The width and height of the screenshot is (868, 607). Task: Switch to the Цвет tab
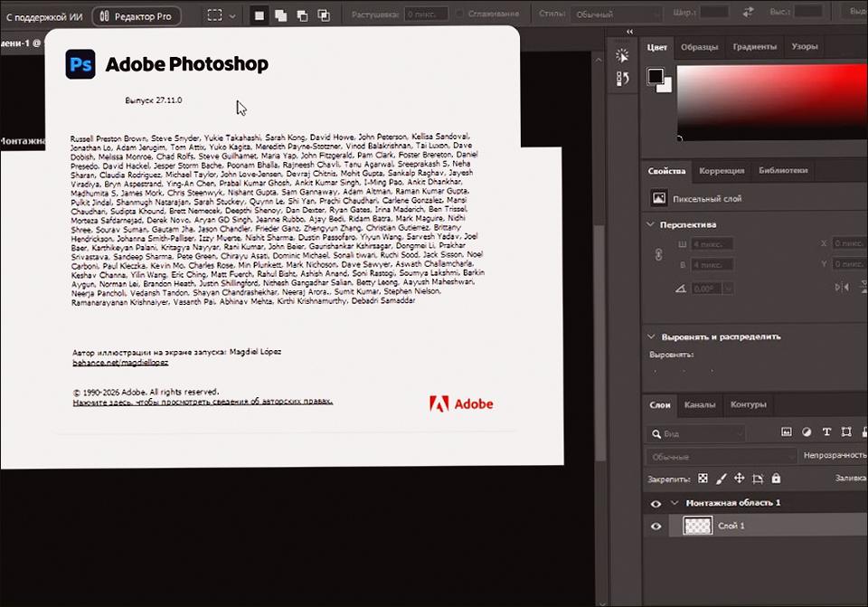[657, 48]
